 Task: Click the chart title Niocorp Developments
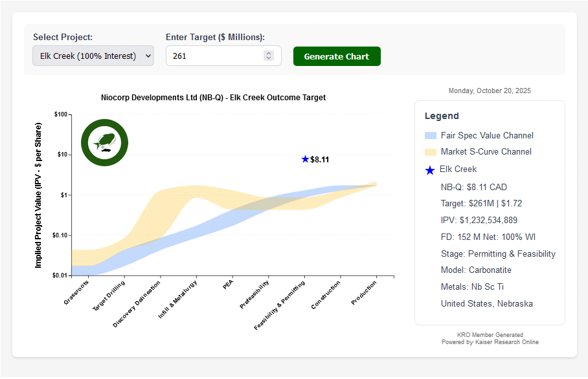click(x=213, y=98)
